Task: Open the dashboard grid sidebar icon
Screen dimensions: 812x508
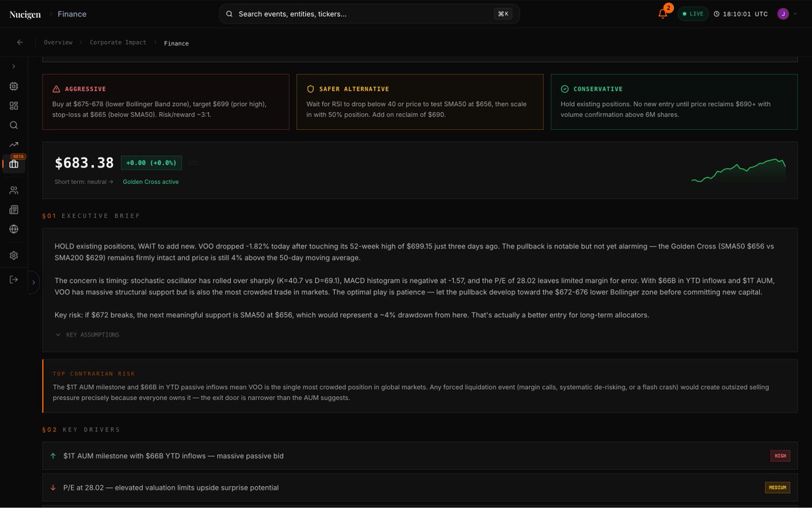Action: 14,106
